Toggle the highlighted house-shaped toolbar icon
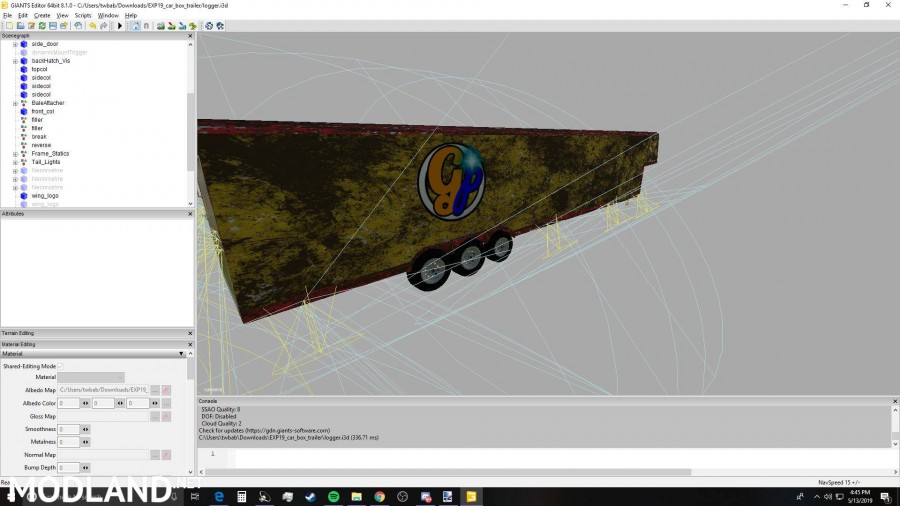900x506 pixels. (135, 26)
